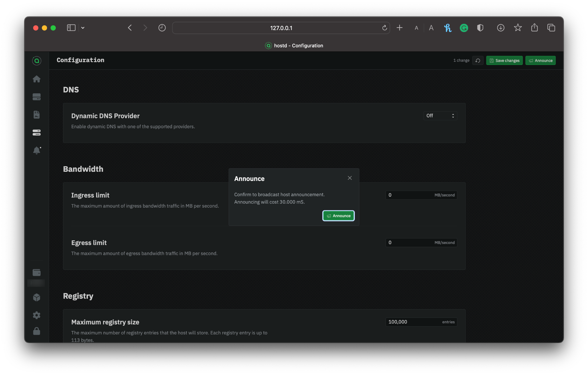Toggle the Safari sidebar panel
The height and width of the screenshot is (375, 588).
(71, 28)
